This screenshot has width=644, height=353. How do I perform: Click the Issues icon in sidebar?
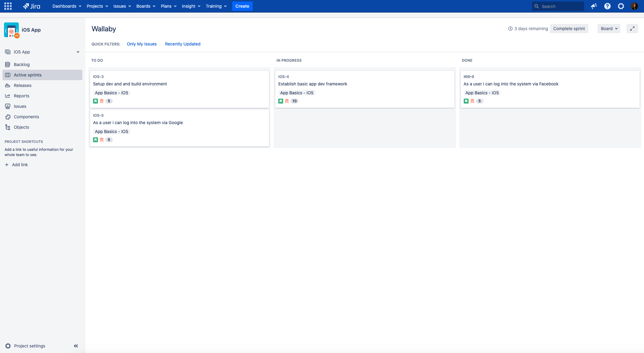(8, 106)
